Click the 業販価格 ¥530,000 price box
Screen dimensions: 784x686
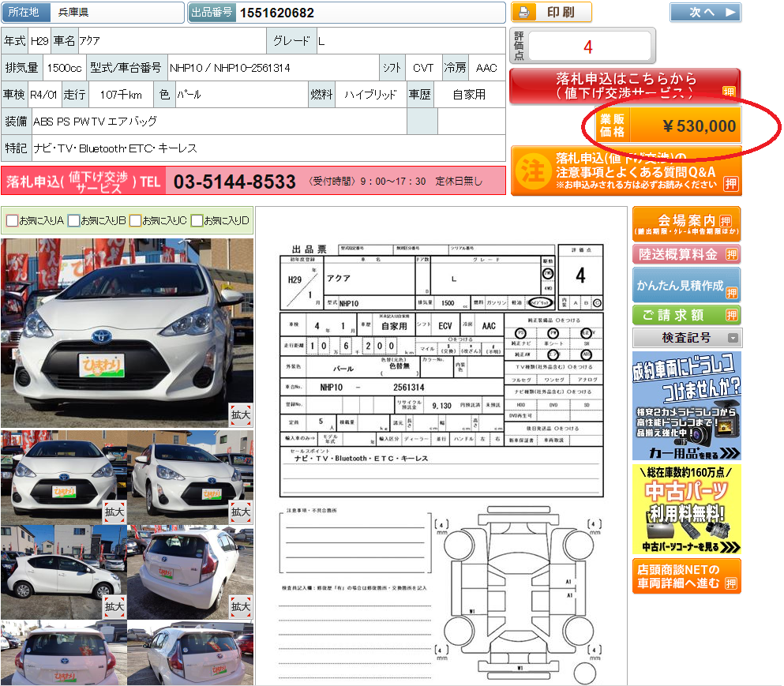pos(668,126)
